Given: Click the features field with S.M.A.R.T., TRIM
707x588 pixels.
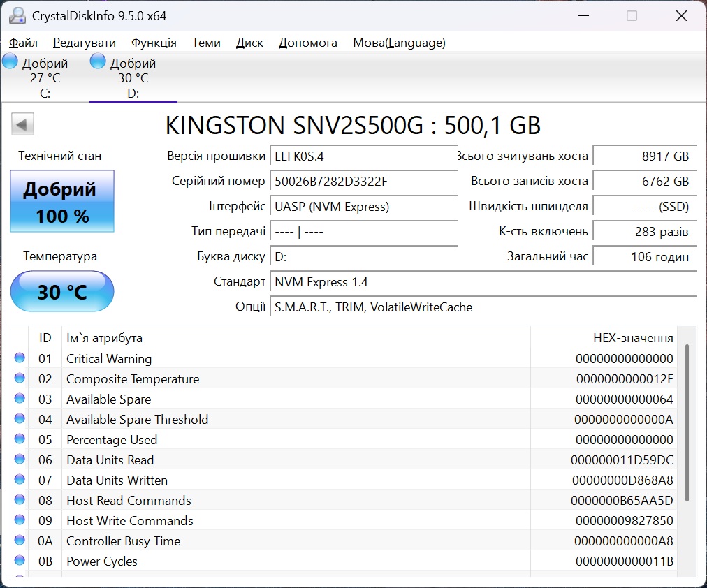Looking at the screenshot, I should pyautogui.click(x=483, y=307).
